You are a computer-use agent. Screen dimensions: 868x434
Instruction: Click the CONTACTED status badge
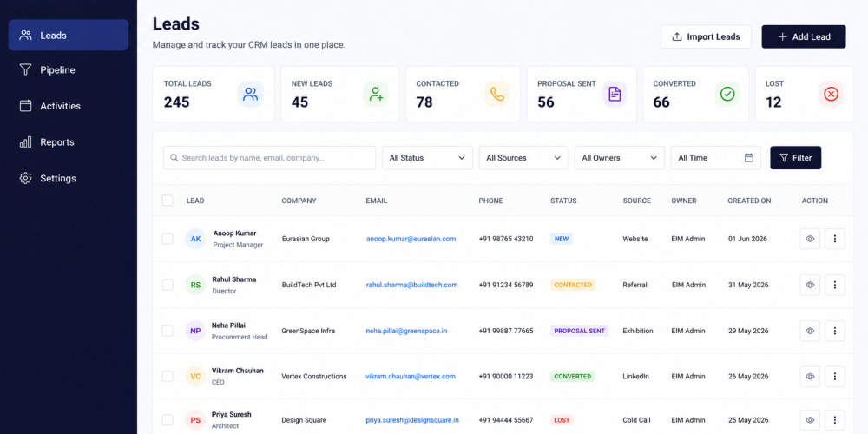pyautogui.click(x=573, y=285)
